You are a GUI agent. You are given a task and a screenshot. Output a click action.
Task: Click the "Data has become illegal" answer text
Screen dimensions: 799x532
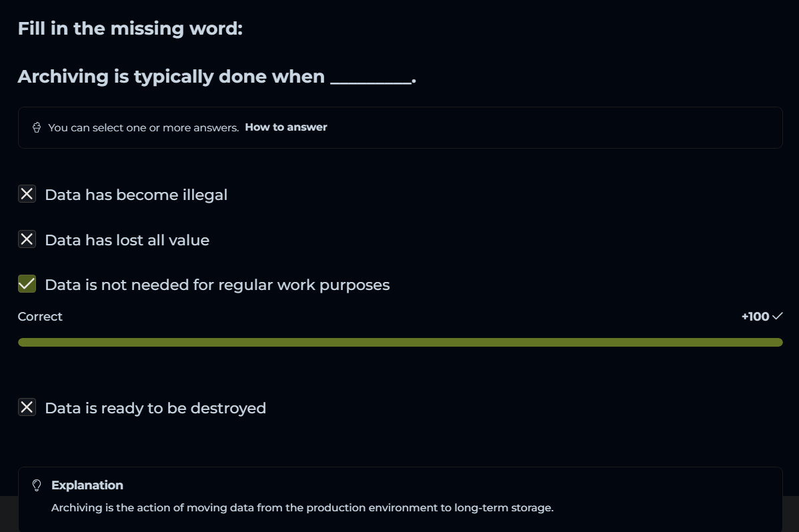pyautogui.click(x=136, y=195)
